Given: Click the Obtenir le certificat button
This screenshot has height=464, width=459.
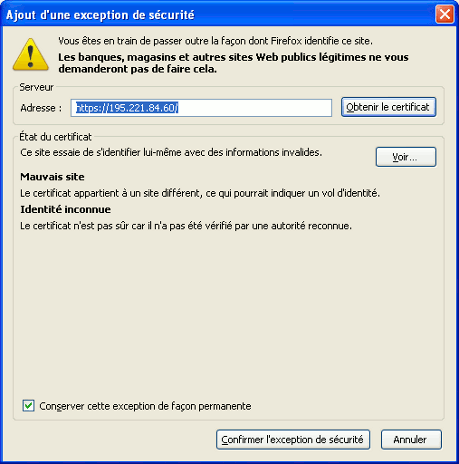Looking at the screenshot, I should 388,107.
